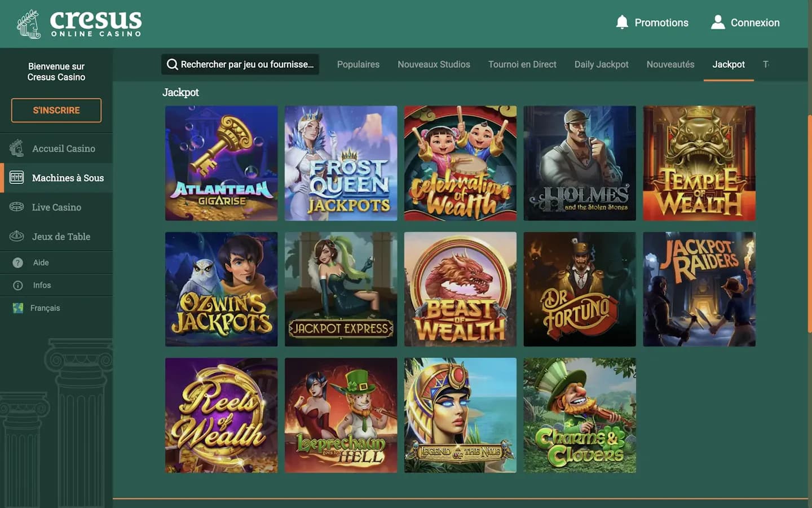This screenshot has height=508, width=812.
Task: Click the Cresus casino logo
Action: pyautogui.click(x=77, y=23)
